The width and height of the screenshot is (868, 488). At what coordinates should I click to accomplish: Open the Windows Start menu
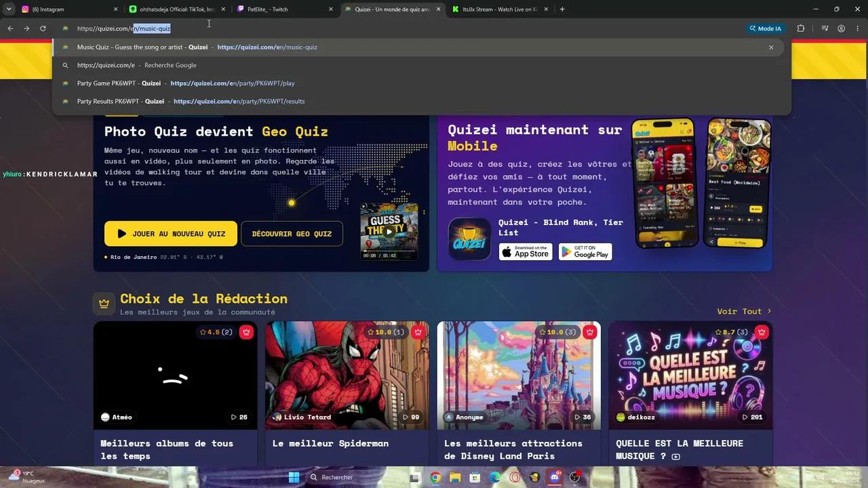(294, 477)
